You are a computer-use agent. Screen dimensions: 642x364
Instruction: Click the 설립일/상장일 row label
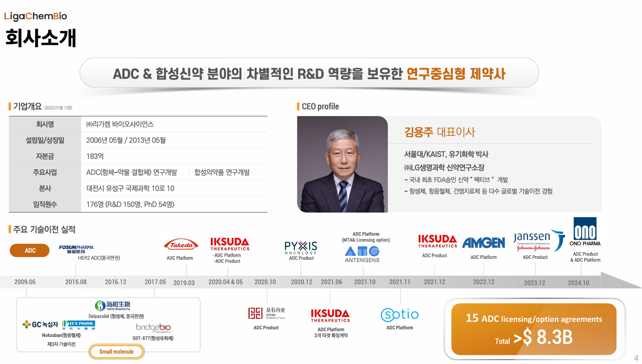[x=45, y=140]
